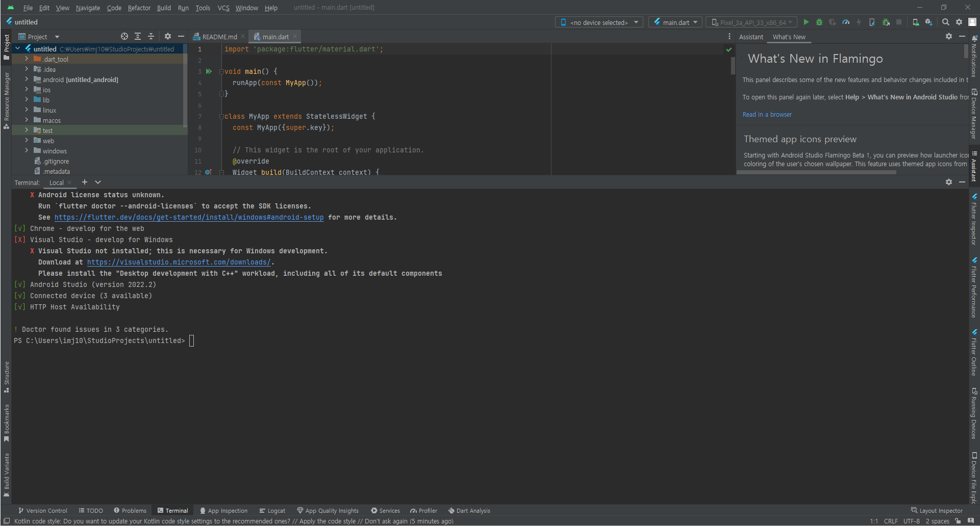Screen dimensions: 980x526
Task: Click CRLF line separator in status bar
Action: (891, 521)
